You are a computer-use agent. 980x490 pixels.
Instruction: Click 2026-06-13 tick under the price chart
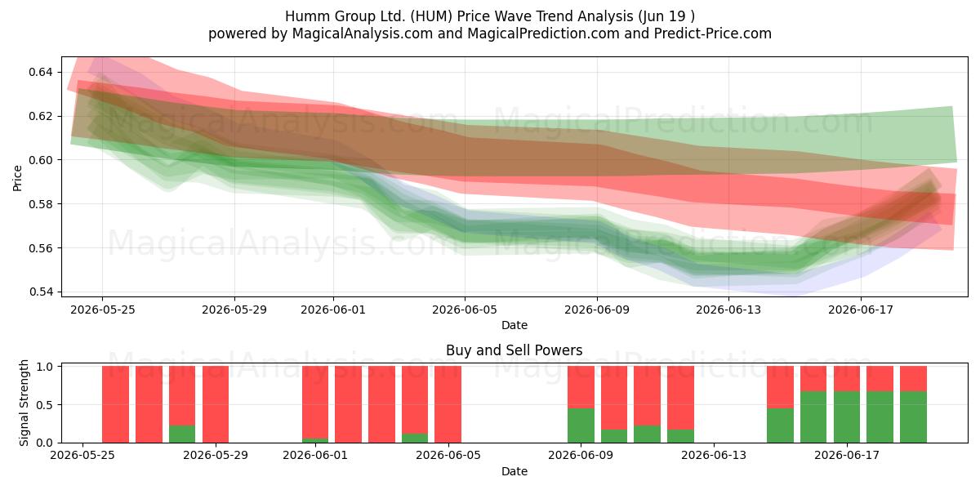pyautogui.click(x=729, y=310)
